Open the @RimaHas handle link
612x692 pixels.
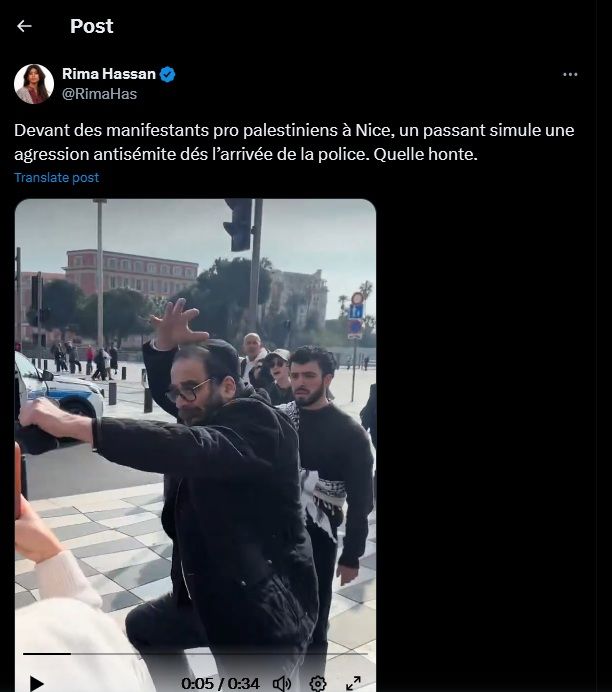click(99, 94)
